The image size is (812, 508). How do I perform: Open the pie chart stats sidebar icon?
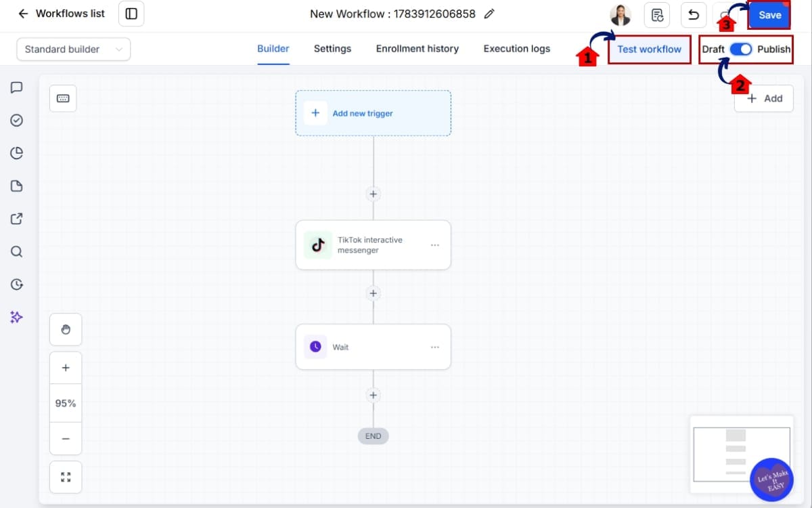click(x=17, y=153)
